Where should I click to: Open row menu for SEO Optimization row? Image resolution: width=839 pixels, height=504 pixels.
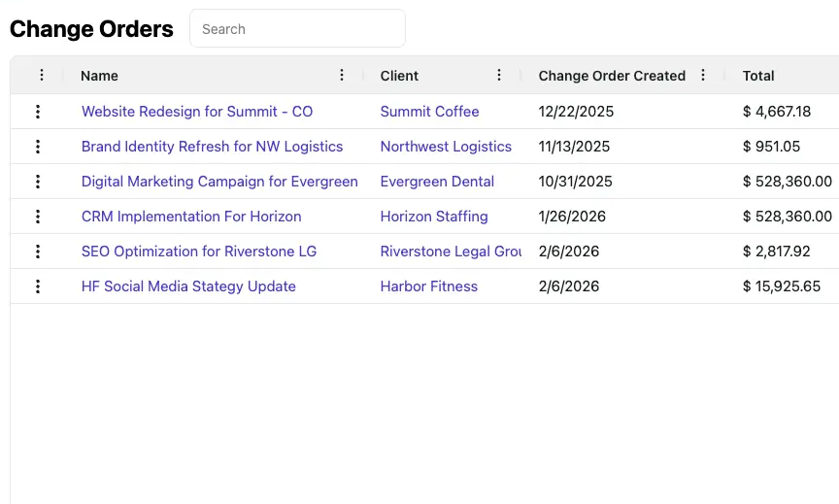pos(38,252)
